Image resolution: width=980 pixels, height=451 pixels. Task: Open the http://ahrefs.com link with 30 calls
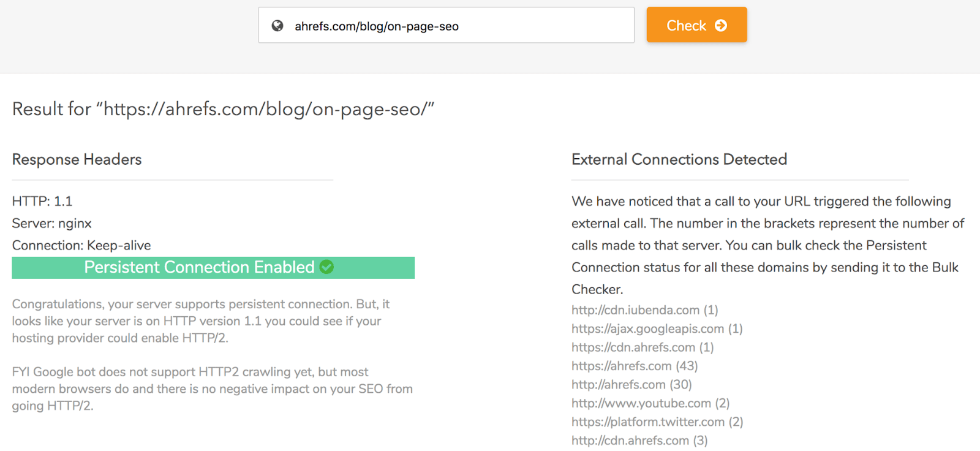tap(619, 384)
